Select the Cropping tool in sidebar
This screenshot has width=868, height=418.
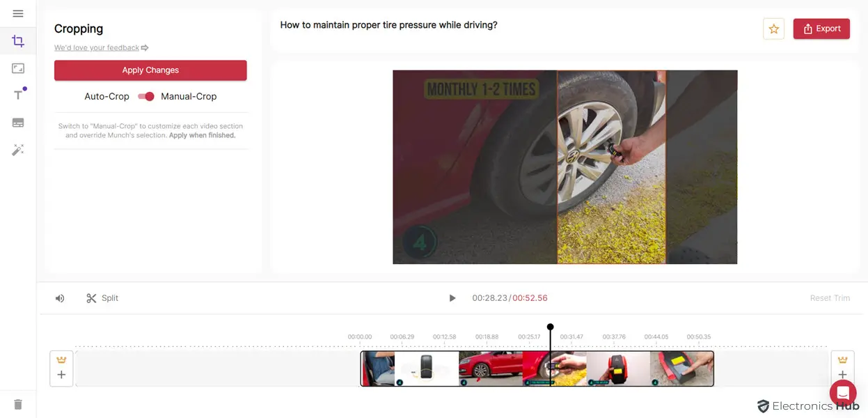click(18, 41)
